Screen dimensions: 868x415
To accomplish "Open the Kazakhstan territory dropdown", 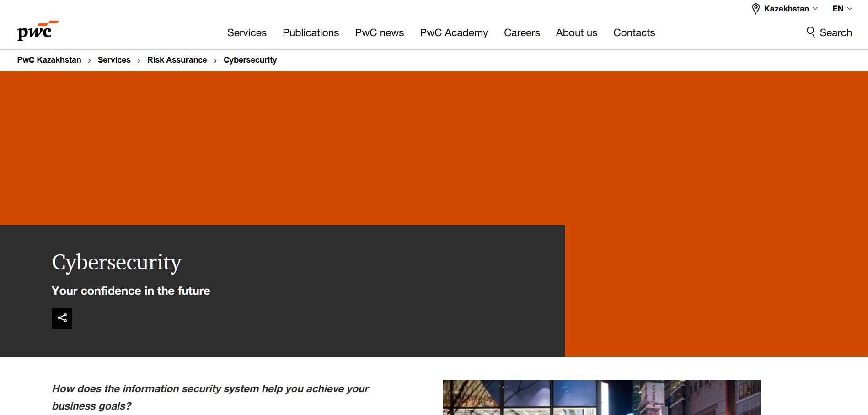I will (x=791, y=9).
